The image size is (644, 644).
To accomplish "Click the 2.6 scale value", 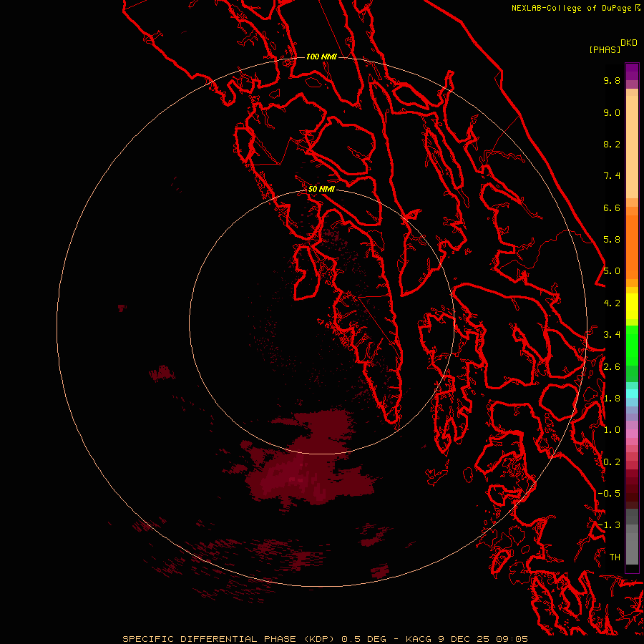I will point(612,367).
